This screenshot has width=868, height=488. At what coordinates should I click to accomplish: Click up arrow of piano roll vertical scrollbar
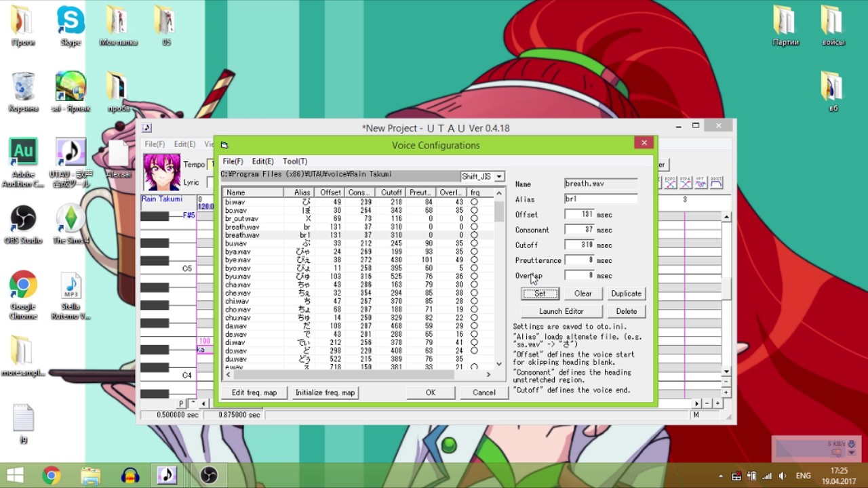726,217
